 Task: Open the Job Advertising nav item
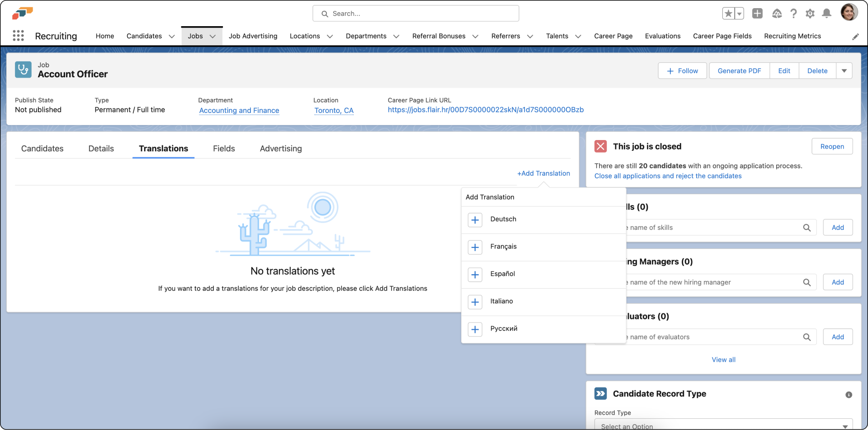[x=253, y=36]
